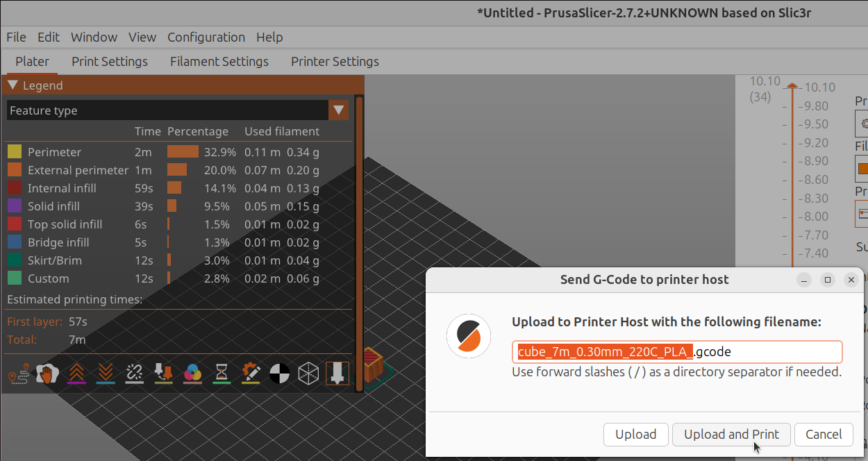Click the Legend panel vertical scrollbar
Image resolution: width=868 pixels, height=461 pixels.
pyautogui.click(x=359, y=244)
